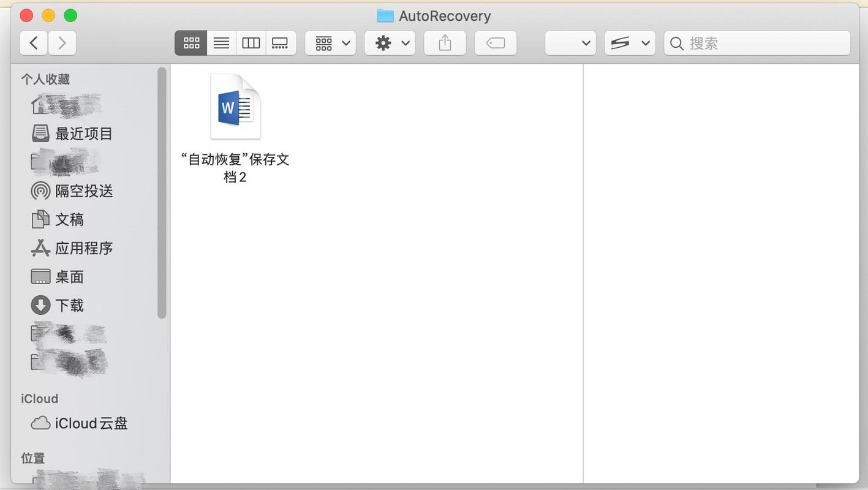Screen dimensions: 868x490
Task: Click the 最近项目 recents icon
Action: 40,134
